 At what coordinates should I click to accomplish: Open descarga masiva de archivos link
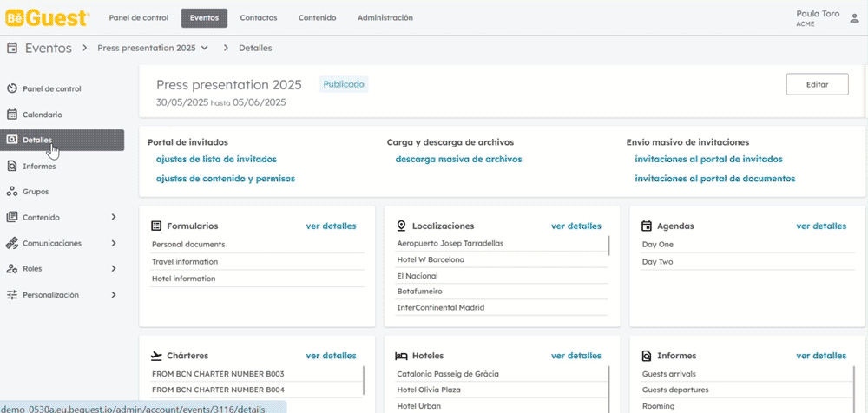click(x=458, y=159)
